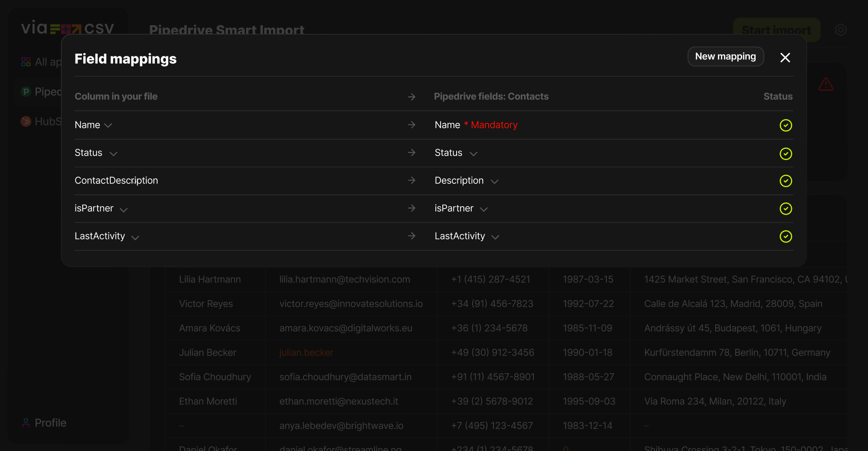
Task: Open the settings icon next to Start import
Action: click(x=841, y=30)
